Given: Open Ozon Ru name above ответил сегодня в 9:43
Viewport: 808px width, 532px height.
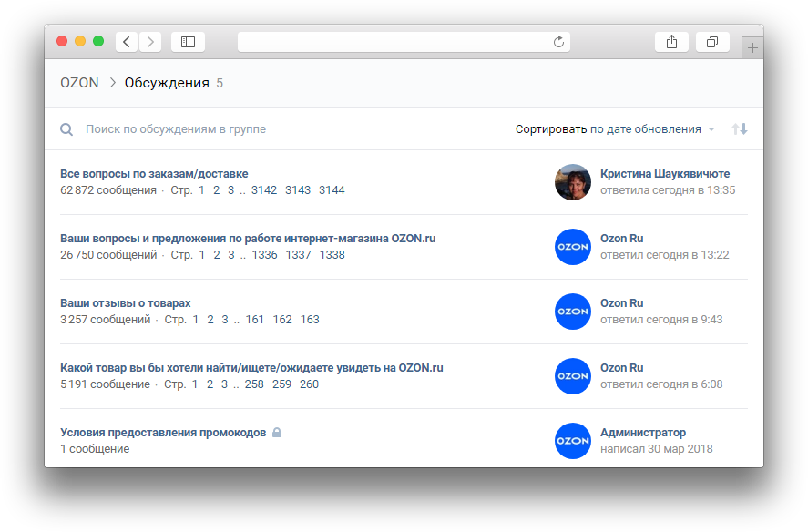Looking at the screenshot, I should tap(621, 303).
